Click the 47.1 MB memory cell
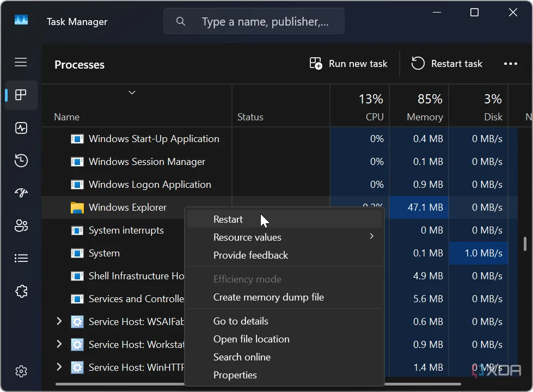Image resolution: width=533 pixels, height=392 pixels. coord(419,207)
